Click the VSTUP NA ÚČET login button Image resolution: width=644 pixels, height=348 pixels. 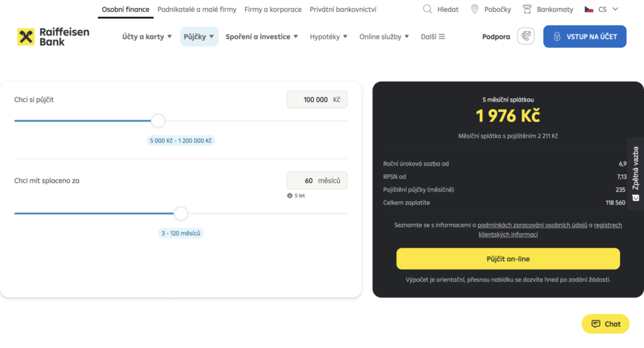click(585, 36)
